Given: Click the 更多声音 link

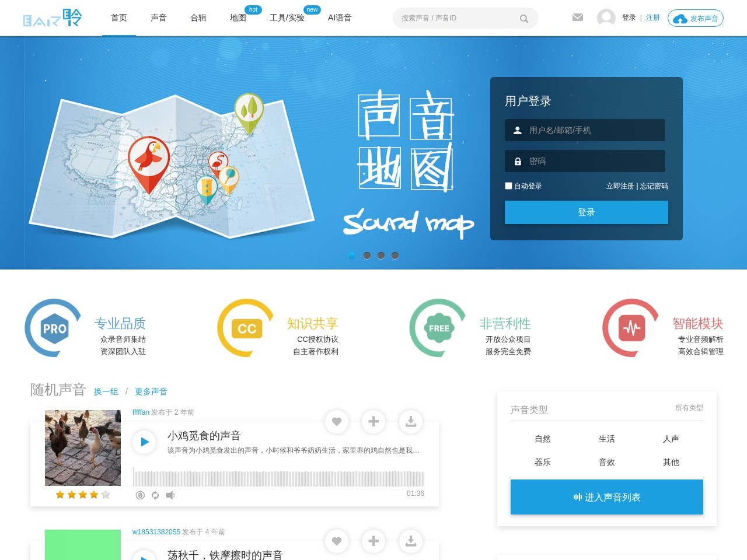Looking at the screenshot, I should (x=151, y=391).
